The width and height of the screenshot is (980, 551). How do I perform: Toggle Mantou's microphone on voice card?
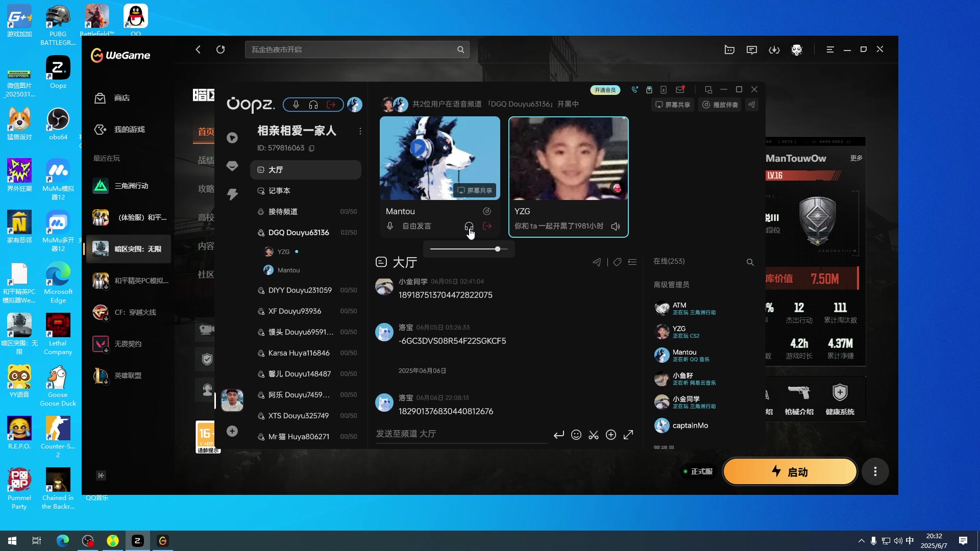pos(390,226)
